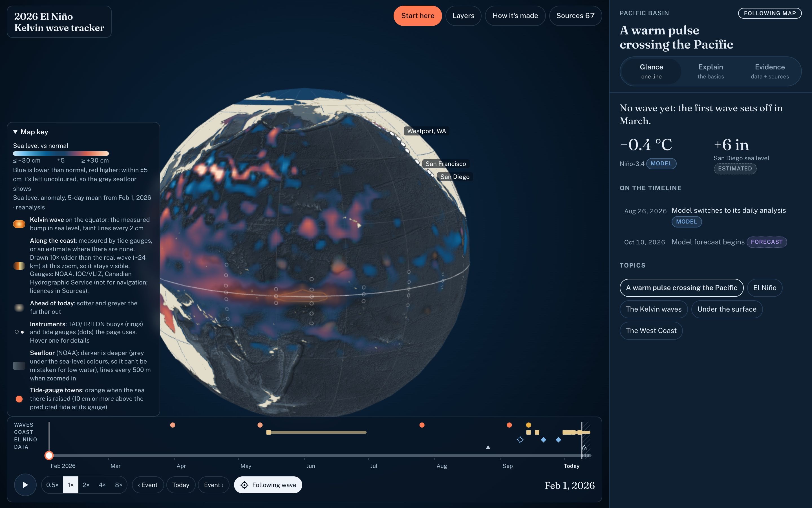Image resolution: width=812 pixels, height=508 pixels.
Task: Click the orange Tide-gauge towns legend dot
Action: click(19, 399)
